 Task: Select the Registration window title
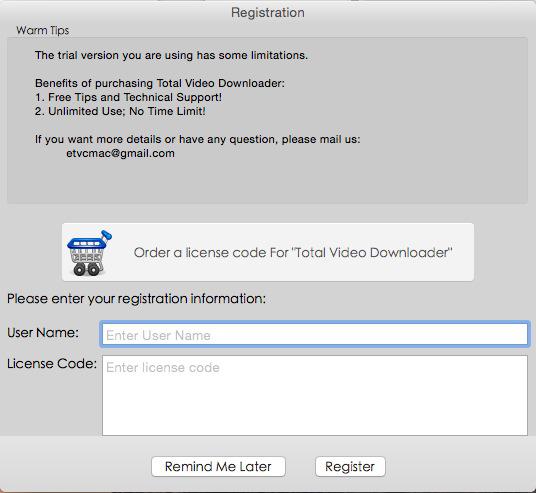(268, 13)
